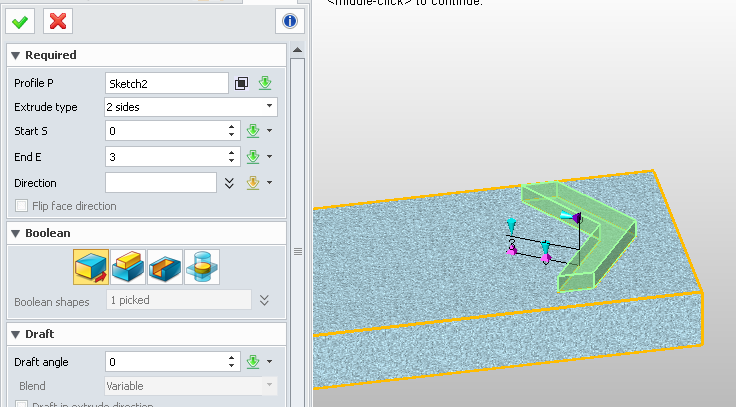Click the green arrow beside Start S
736x407 pixels.
(x=253, y=131)
